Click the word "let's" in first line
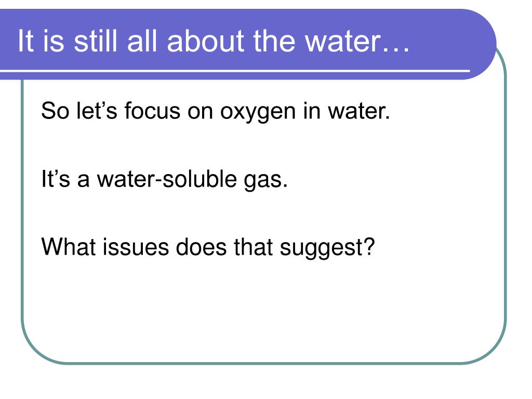Image resolution: width=532 pixels, height=399 pixels. 97,111
